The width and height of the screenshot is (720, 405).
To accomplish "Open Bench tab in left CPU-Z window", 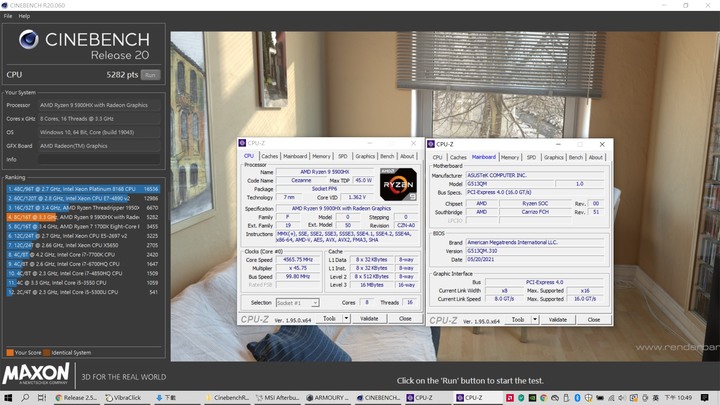I will pyautogui.click(x=387, y=156).
